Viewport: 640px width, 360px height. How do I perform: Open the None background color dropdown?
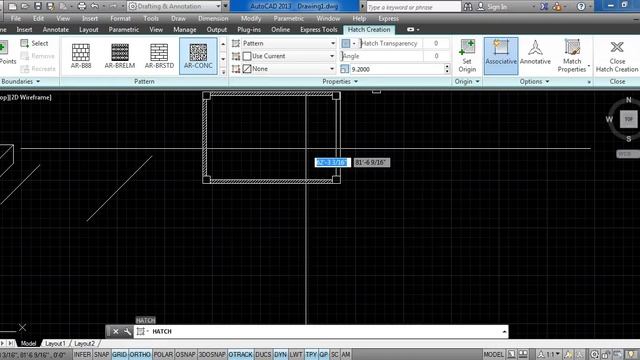(289, 69)
